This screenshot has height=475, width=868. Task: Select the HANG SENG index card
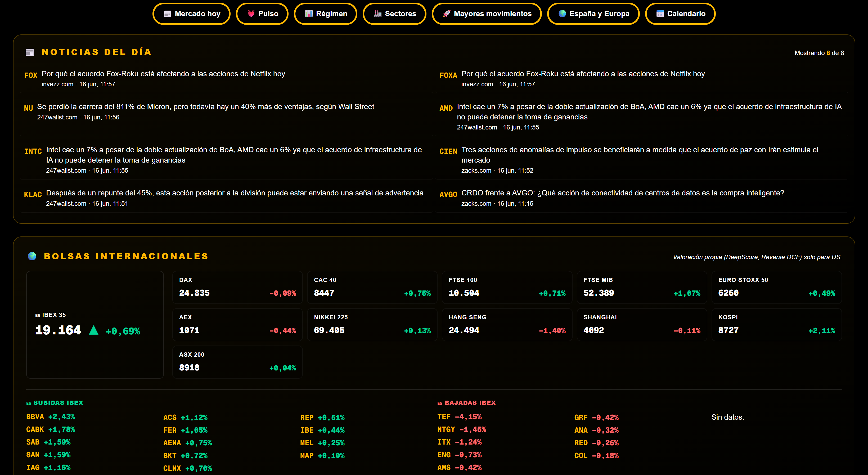coord(507,325)
